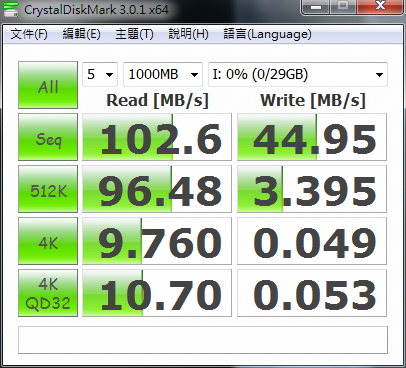406x368 pixels.
Task: Open the 文件(F) menu
Action: [29, 34]
